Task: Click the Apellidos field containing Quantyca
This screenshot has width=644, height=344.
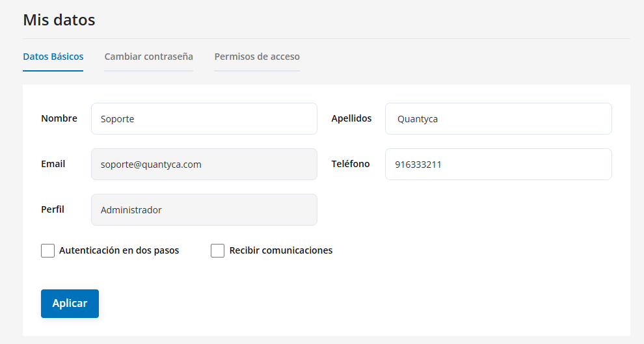Action: tap(498, 118)
